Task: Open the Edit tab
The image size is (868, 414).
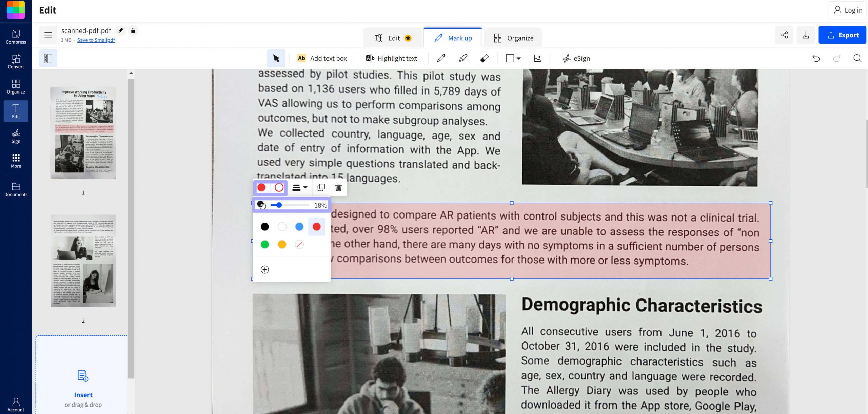Action: pos(393,38)
